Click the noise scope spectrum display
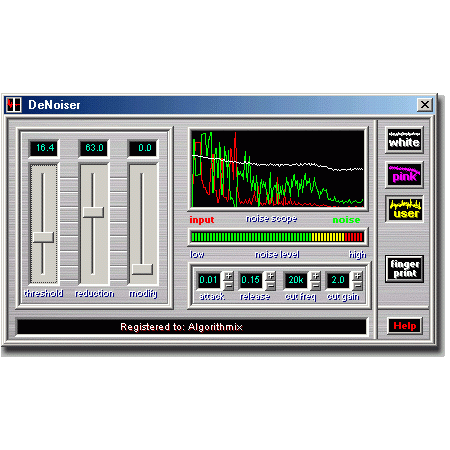Image resolution: width=450 pixels, height=450 pixels. click(x=278, y=169)
